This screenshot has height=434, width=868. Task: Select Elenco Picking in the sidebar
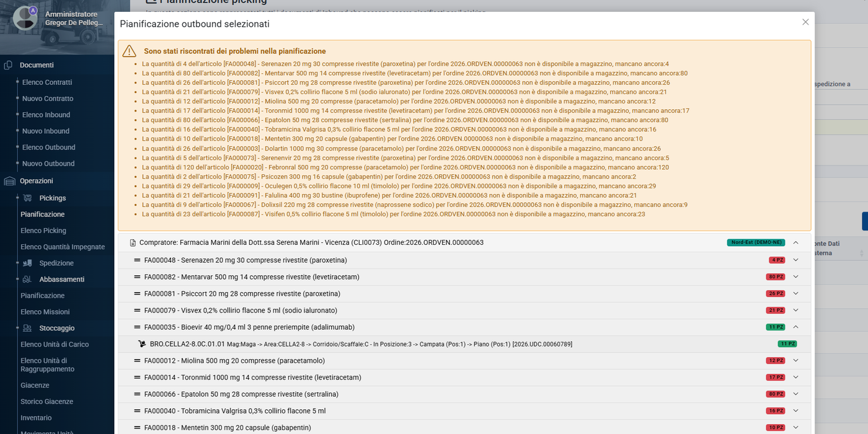click(43, 231)
